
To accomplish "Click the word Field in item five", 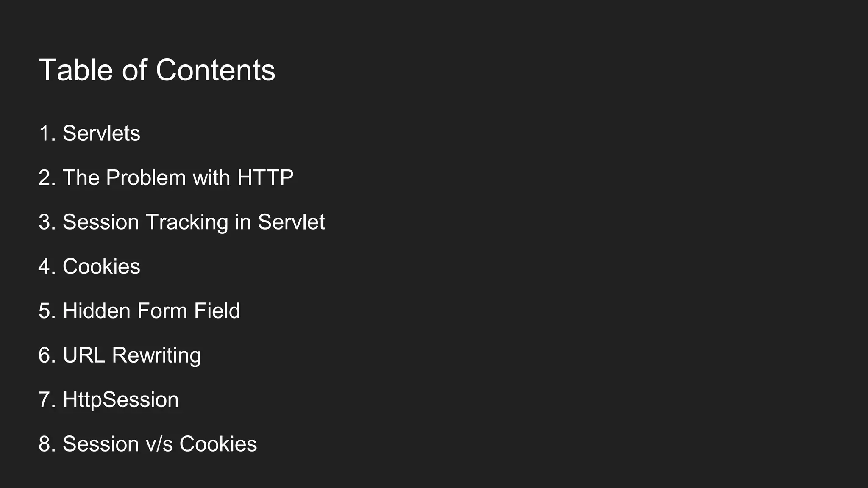I will point(217,311).
